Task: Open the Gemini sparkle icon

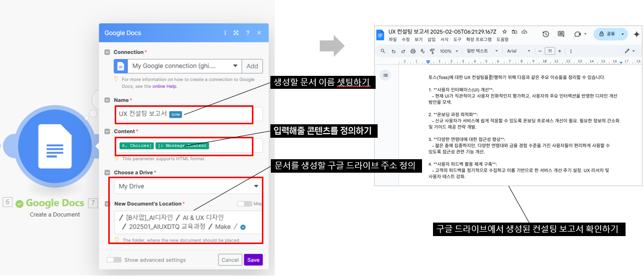Action: (x=637, y=34)
